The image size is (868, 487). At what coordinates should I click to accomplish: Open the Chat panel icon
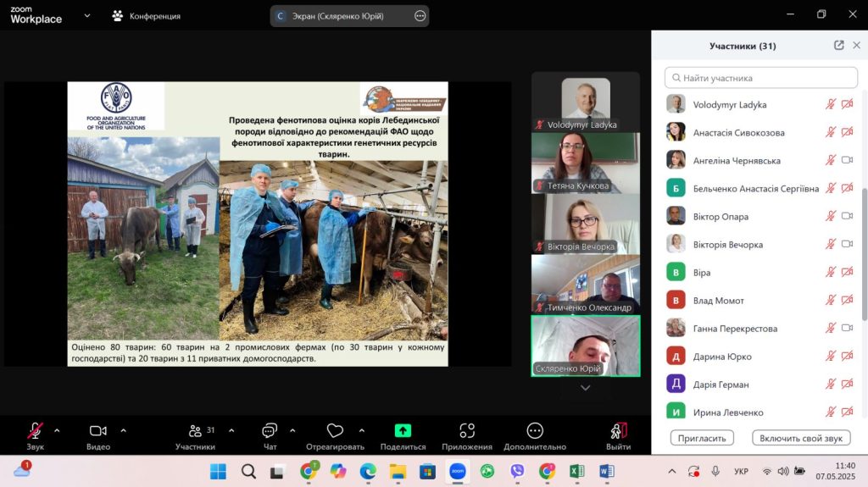270,431
